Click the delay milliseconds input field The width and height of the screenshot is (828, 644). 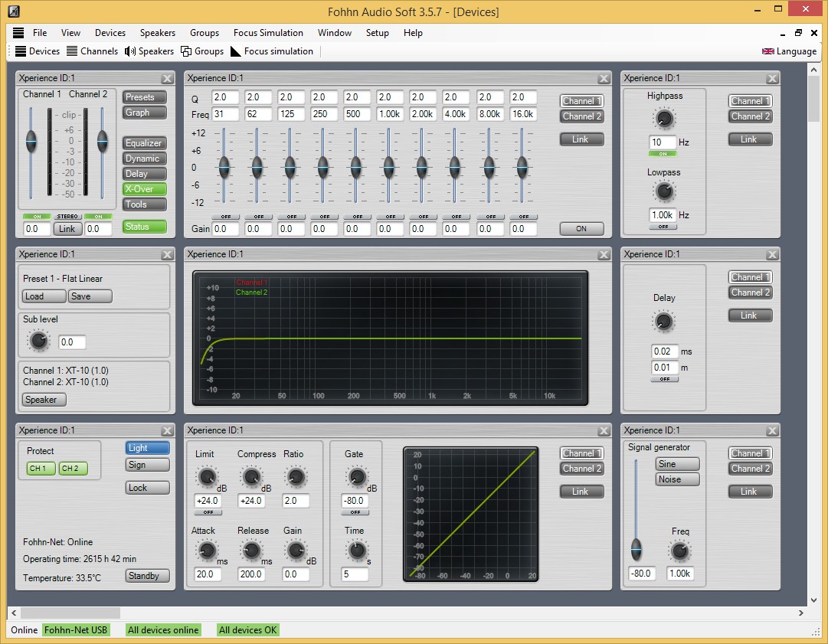pyautogui.click(x=664, y=351)
